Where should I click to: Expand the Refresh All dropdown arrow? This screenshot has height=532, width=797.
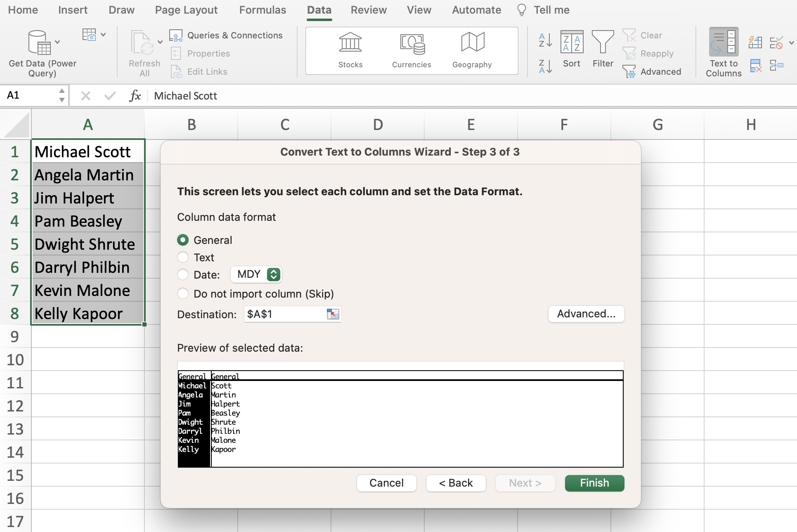160,42
